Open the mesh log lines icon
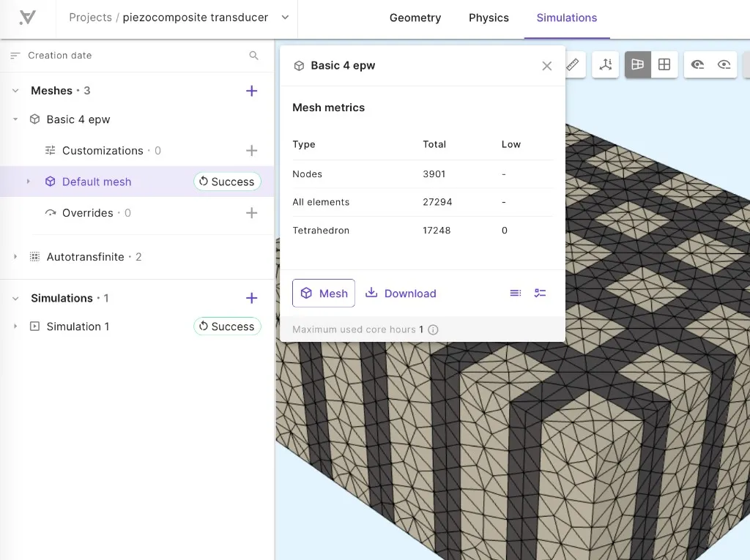 (515, 293)
